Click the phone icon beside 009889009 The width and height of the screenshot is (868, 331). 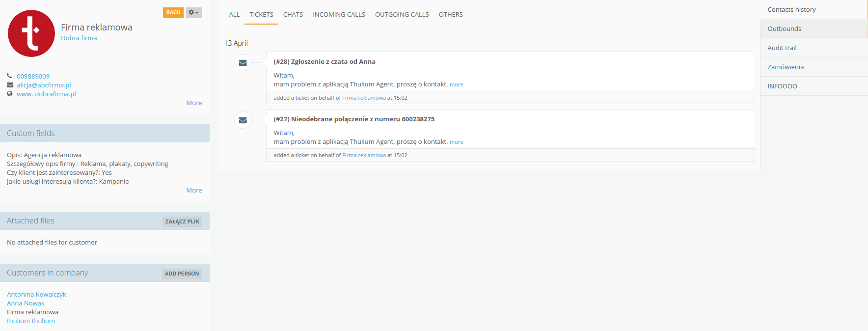pos(9,76)
